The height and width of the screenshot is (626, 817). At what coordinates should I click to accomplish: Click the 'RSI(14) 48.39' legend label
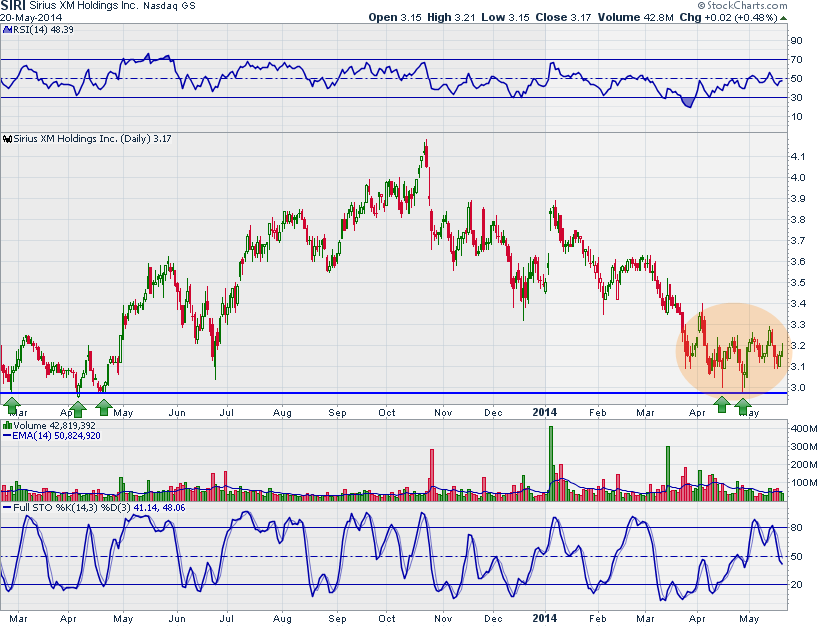point(43,30)
